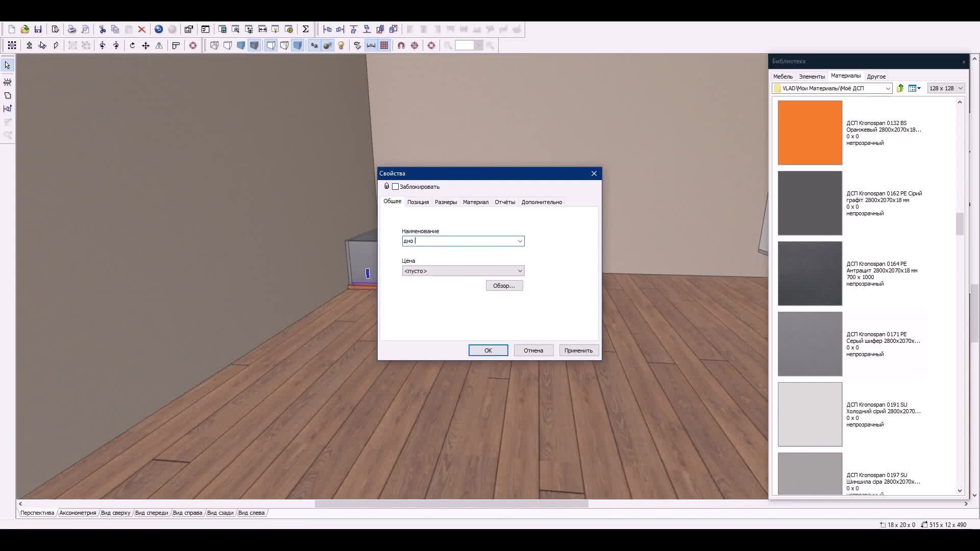Switch to Вид спереди view tab

[x=151, y=513]
